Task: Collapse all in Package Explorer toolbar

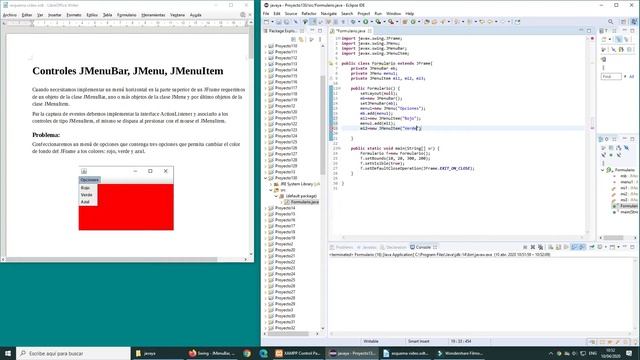Action: pyautogui.click(x=294, y=40)
